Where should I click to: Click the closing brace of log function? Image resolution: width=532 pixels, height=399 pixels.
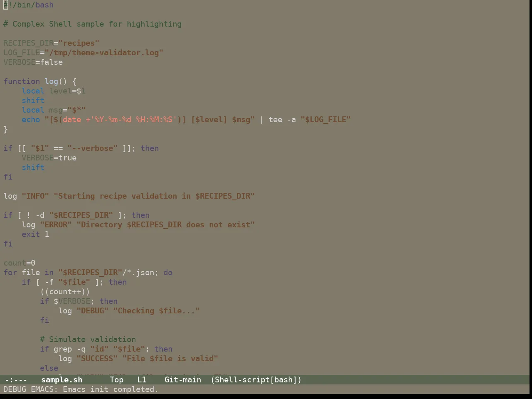tap(5, 129)
